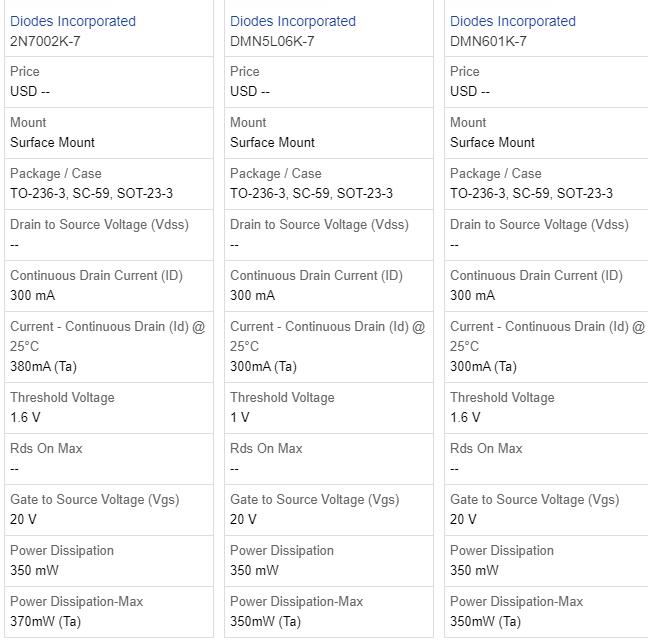Open Diodes Incorporated link above 2N7002K-7
Image resolution: width=648 pixels, height=643 pixels.
[x=73, y=21]
